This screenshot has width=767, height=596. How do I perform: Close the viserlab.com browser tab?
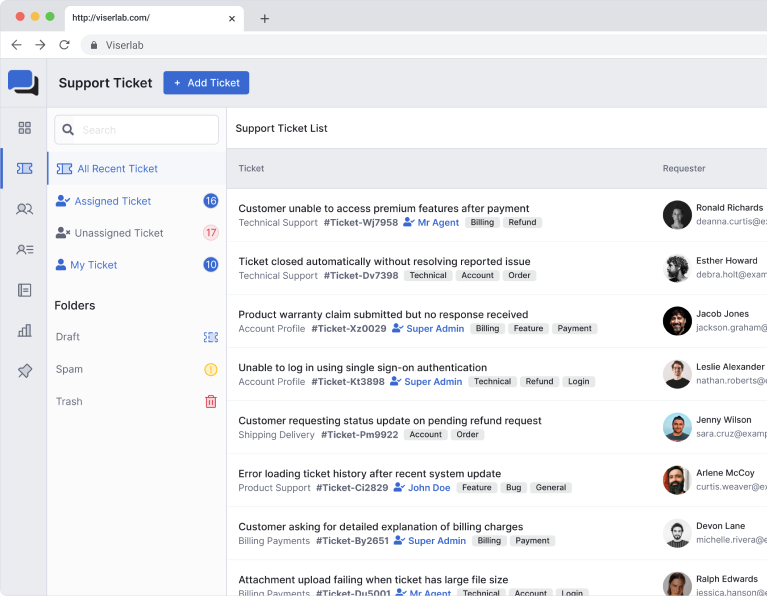pos(232,18)
